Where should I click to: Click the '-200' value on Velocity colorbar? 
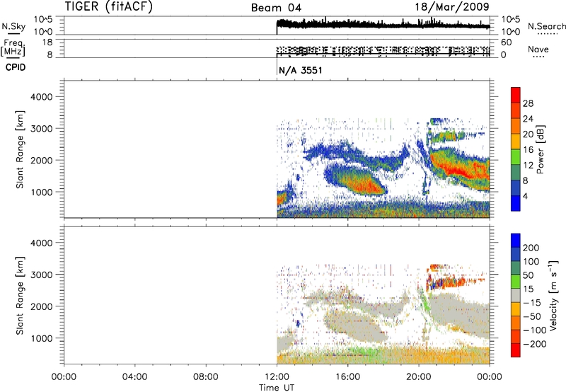(535, 344)
